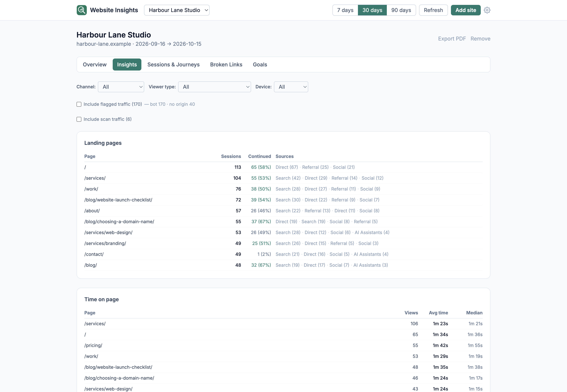Image resolution: width=567 pixels, height=392 pixels.
Task: Click /services/ in Landing pages table
Action: pos(95,178)
